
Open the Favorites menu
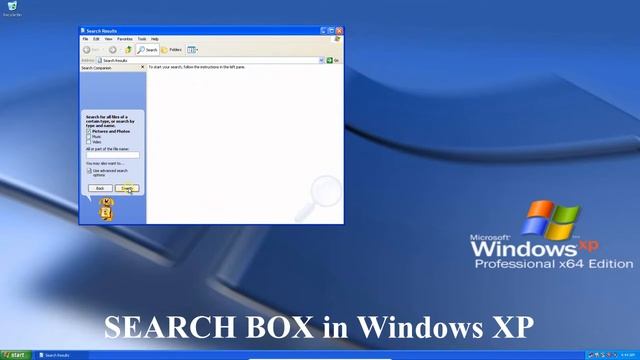click(125, 39)
